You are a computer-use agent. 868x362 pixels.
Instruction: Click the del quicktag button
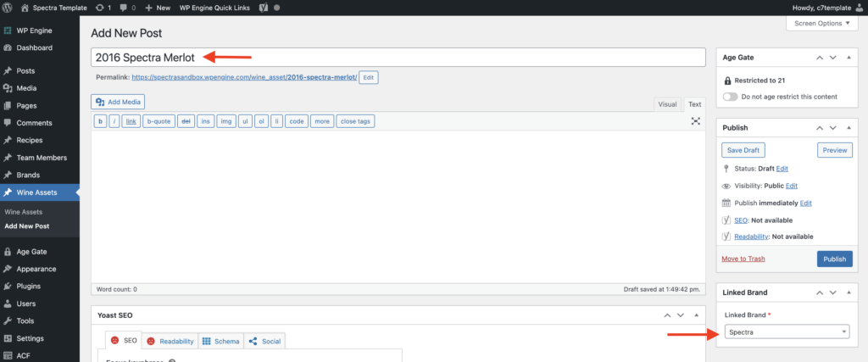pos(186,121)
